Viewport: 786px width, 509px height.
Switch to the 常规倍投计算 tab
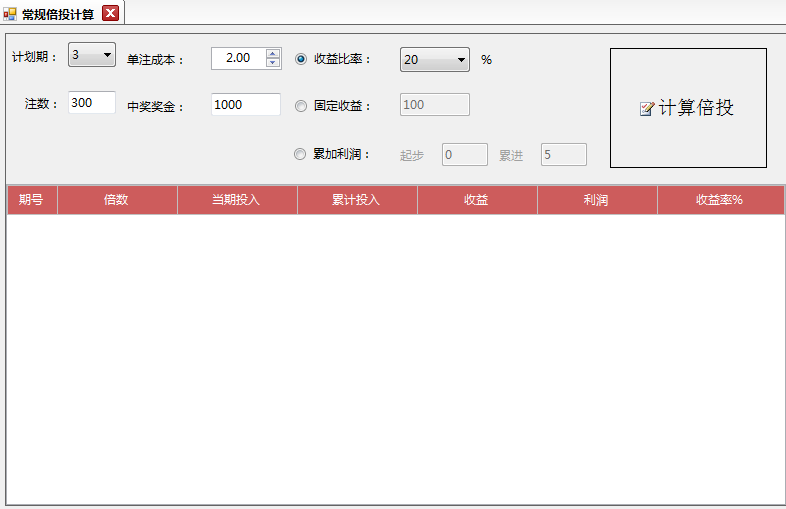(58, 14)
